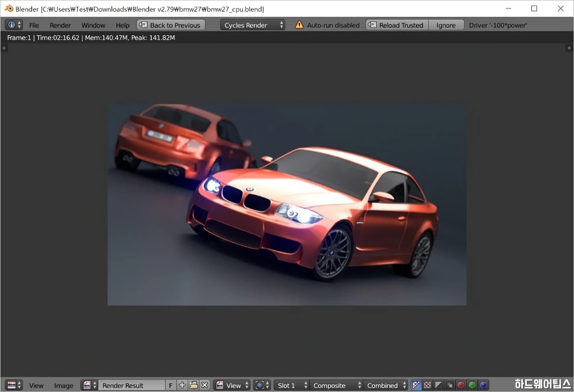Toggle Color and Alpha channel display
The height and width of the screenshot is (392, 574).
(416, 385)
